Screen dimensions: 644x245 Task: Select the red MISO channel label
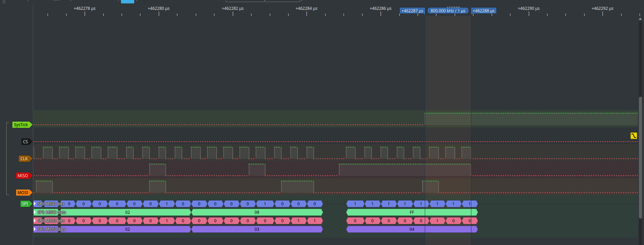pos(23,176)
